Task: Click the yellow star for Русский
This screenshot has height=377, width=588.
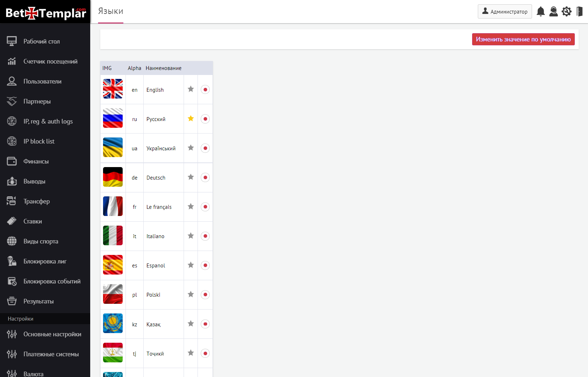Action: pos(191,119)
